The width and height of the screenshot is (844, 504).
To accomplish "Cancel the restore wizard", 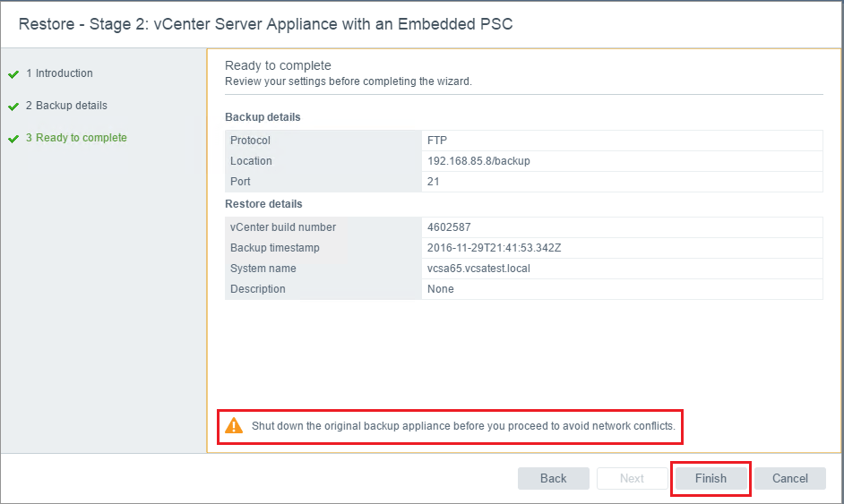I will tap(789, 478).
